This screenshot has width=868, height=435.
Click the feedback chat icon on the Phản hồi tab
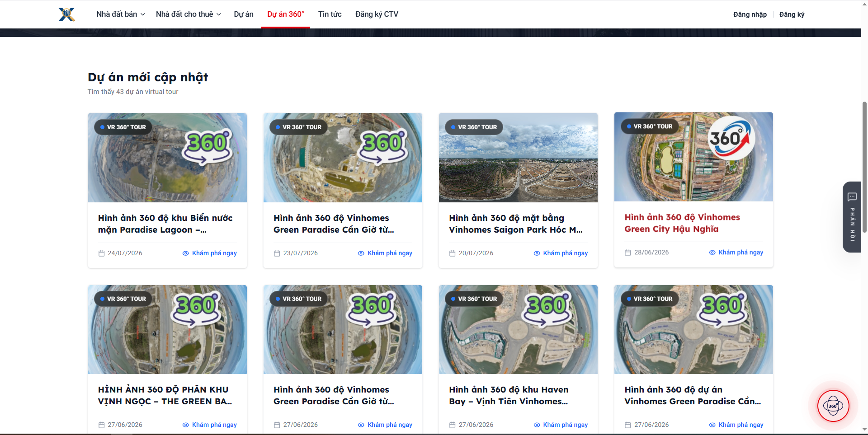click(x=852, y=197)
